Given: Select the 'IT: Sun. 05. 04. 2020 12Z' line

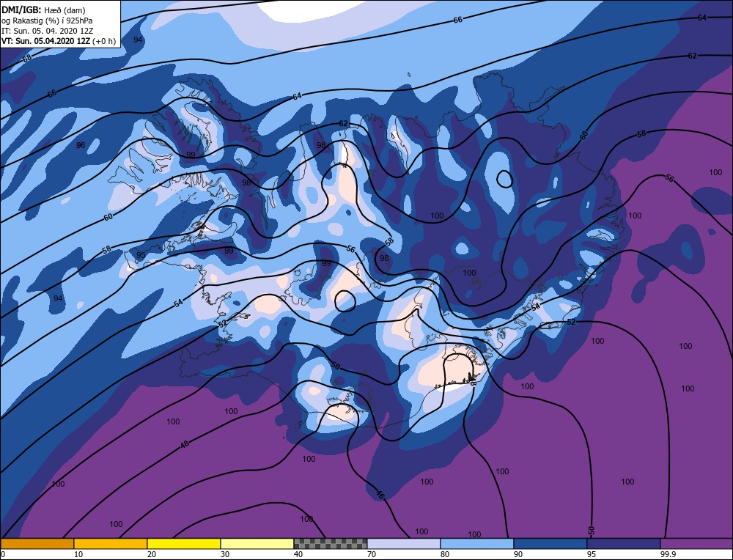Looking at the screenshot, I should click(x=45, y=30).
